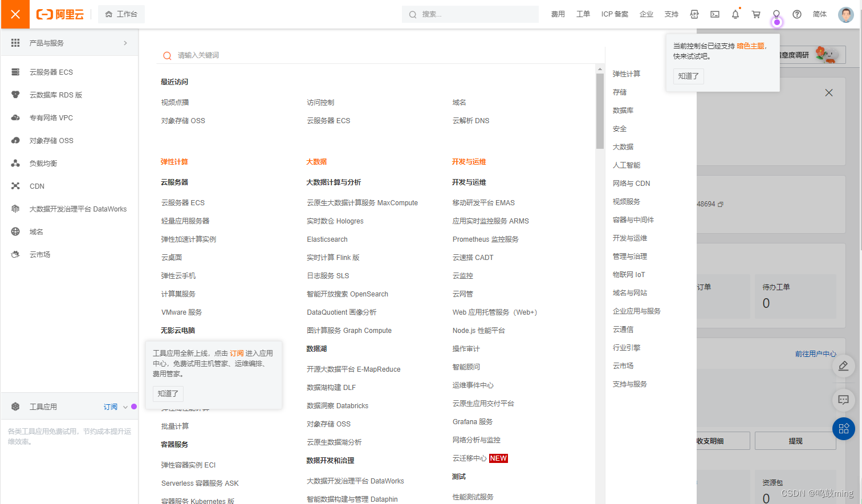Open recently visited 视频点播

point(175,103)
